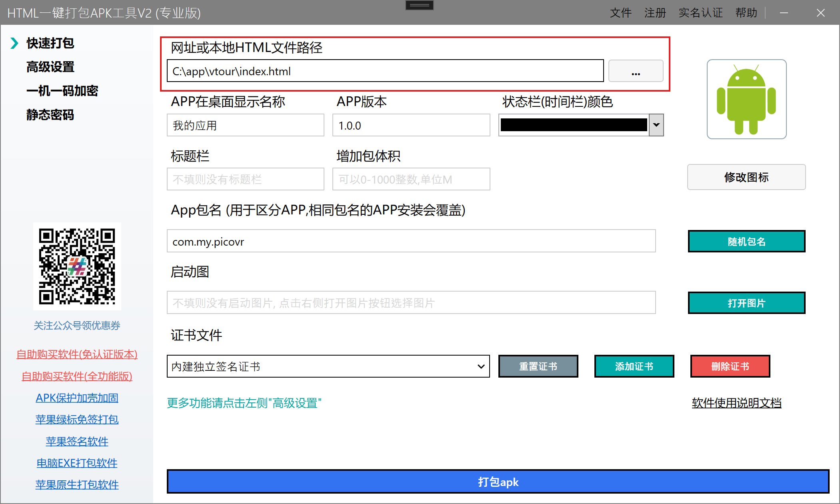Viewport: 840px width, 504px height.
Task: Click the Android robot app icon
Action: click(x=746, y=99)
